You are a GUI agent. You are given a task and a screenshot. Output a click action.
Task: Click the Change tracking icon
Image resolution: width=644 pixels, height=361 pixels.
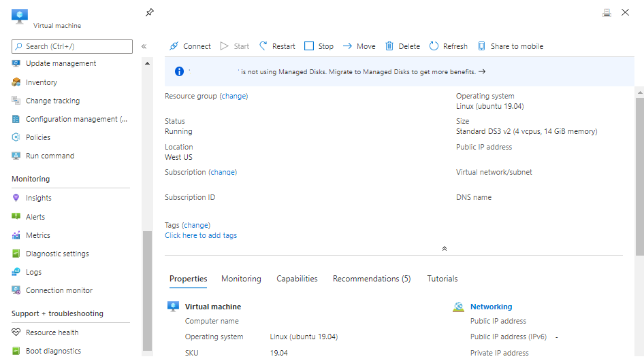(x=16, y=101)
